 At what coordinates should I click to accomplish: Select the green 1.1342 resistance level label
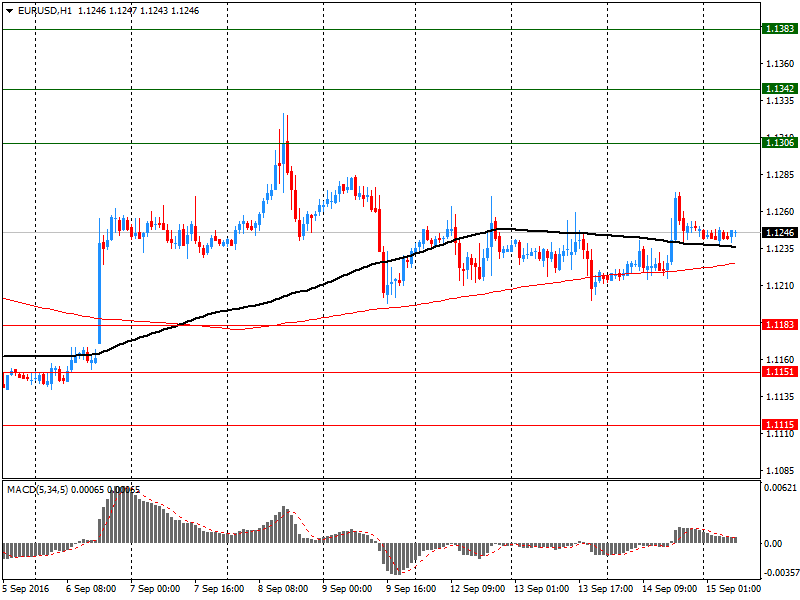(x=779, y=89)
